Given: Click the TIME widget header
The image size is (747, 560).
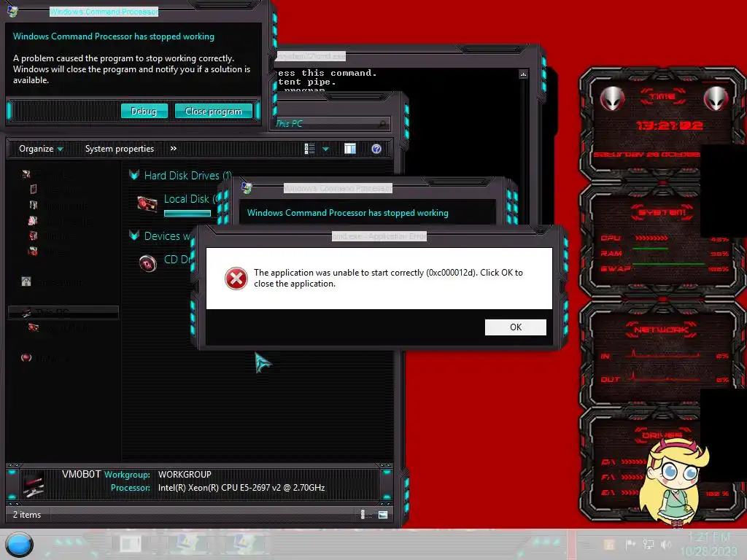Looking at the screenshot, I should pos(662,96).
